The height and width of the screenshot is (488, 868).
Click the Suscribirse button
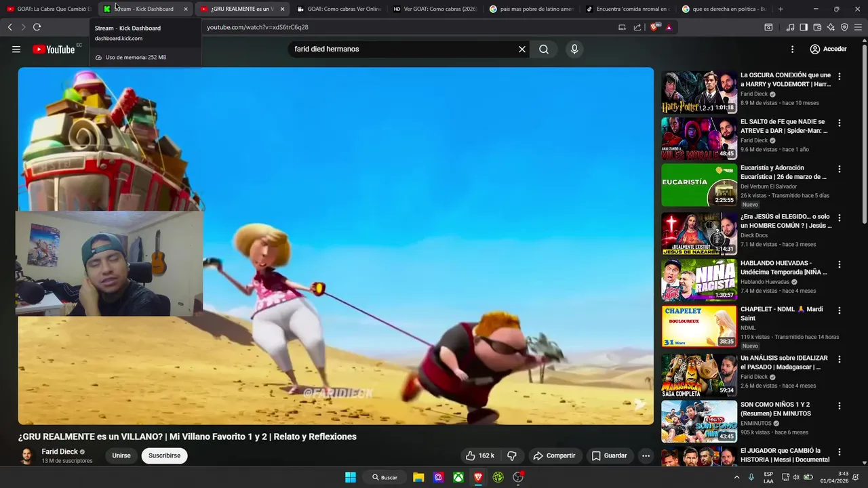click(165, 455)
